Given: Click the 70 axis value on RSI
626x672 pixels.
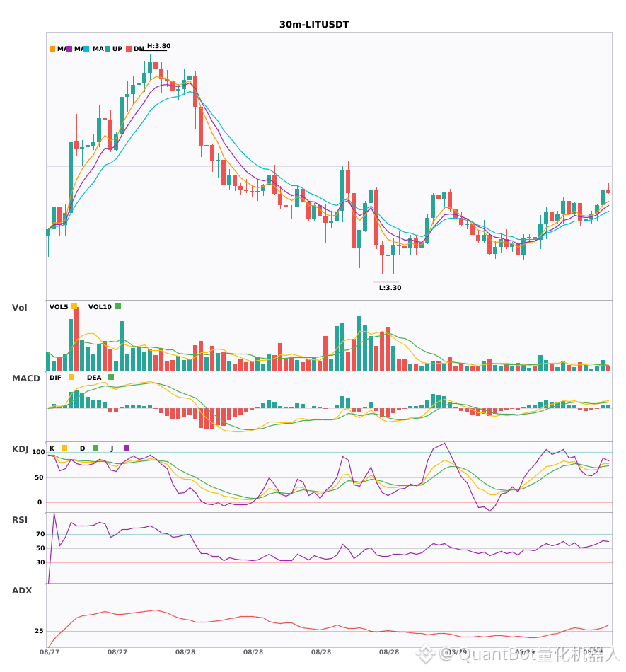Looking at the screenshot, I should (41, 534).
